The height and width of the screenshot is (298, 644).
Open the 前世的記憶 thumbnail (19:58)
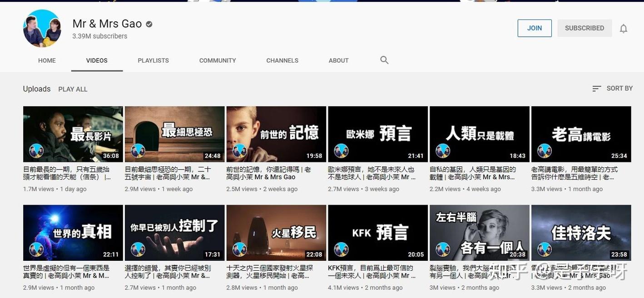click(x=276, y=134)
